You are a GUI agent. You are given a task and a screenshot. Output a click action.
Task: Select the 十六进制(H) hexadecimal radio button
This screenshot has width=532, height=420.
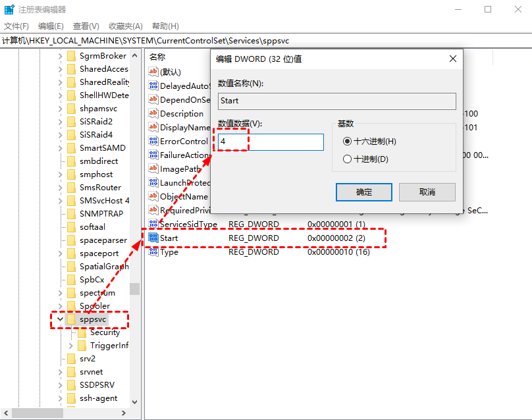pyautogui.click(x=348, y=142)
